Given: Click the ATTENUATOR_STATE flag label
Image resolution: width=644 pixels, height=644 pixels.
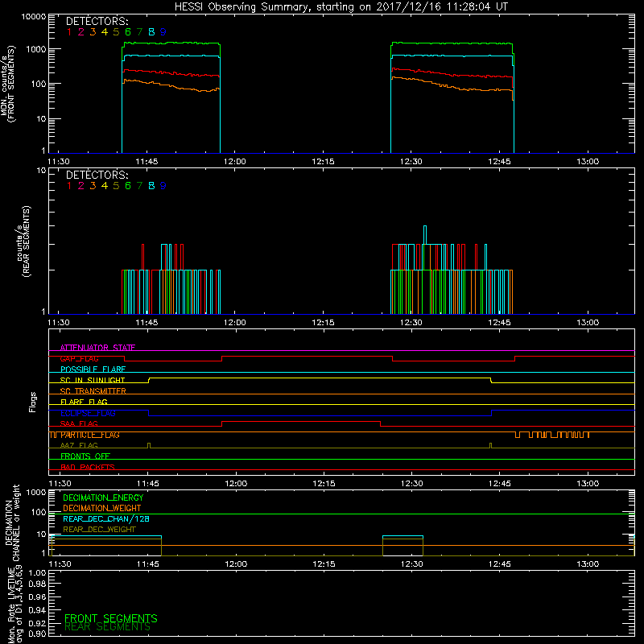Looking at the screenshot, I should point(97,348).
